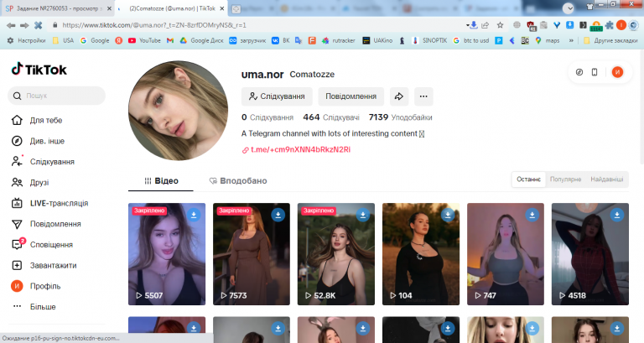Stop page loading with the X button
The width and height of the screenshot is (644, 343).
39,25
